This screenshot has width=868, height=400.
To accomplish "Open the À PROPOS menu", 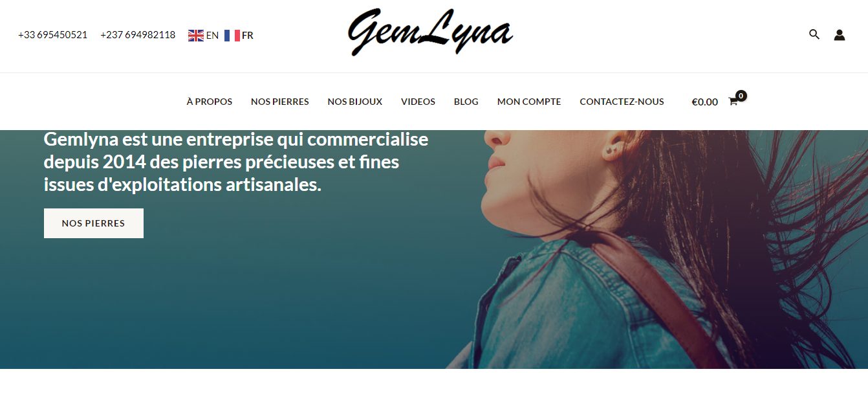I will [x=210, y=102].
